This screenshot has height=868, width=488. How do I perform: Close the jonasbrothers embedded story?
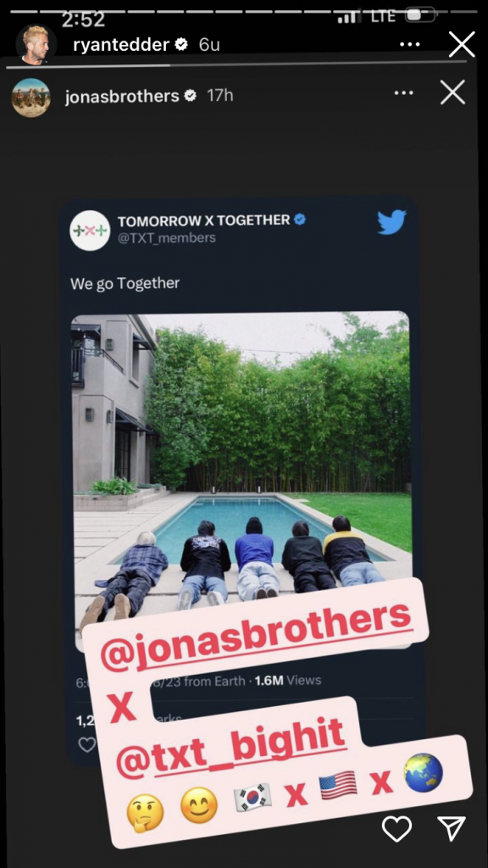tap(452, 93)
